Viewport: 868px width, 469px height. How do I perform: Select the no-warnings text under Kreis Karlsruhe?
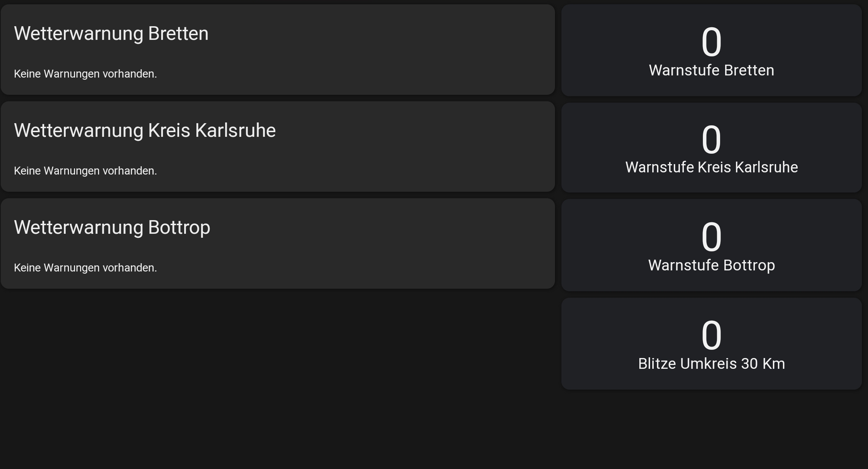pyautogui.click(x=85, y=171)
